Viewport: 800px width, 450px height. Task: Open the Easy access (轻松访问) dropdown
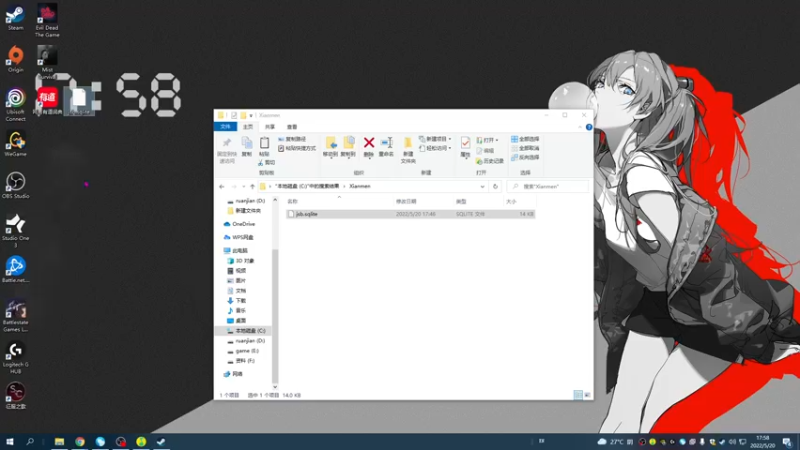pos(435,148)
